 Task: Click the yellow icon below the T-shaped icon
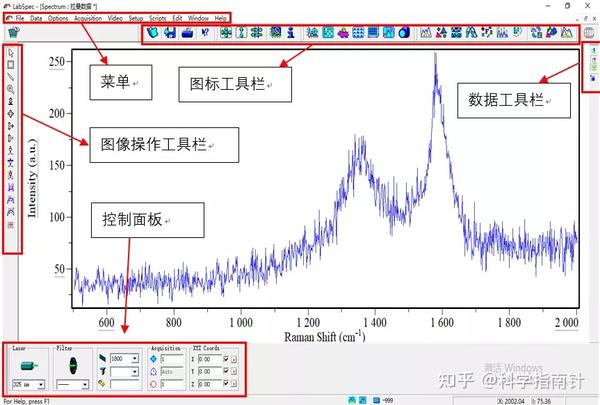(102, 384)
